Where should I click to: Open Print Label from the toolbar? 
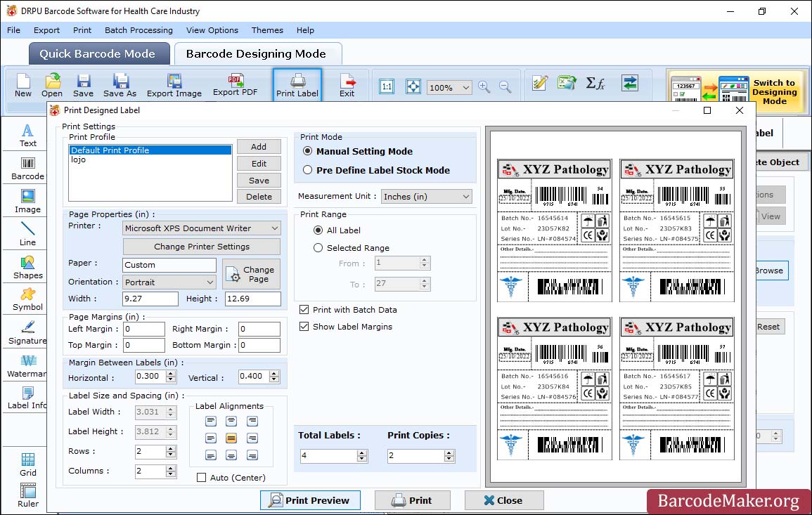tap(297, 85)
